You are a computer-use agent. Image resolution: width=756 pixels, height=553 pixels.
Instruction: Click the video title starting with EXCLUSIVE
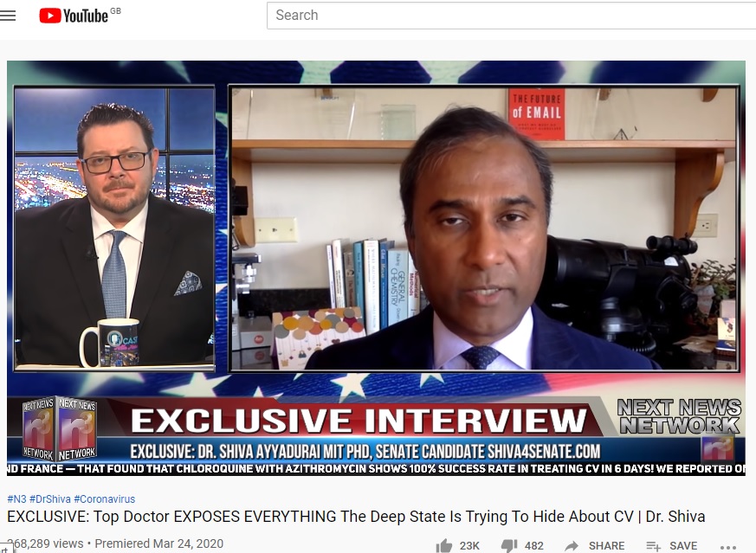(356, 517)
